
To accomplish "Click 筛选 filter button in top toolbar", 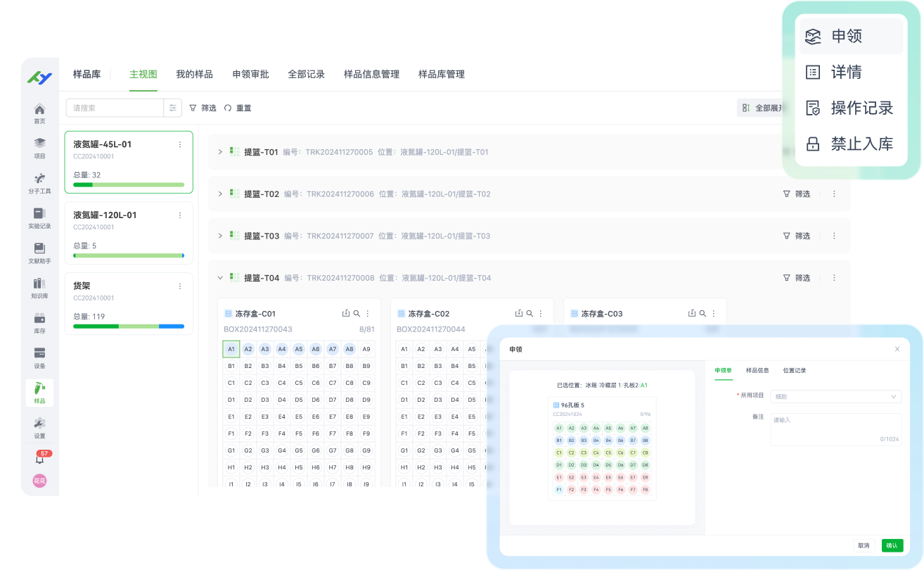I will (203, 108).
